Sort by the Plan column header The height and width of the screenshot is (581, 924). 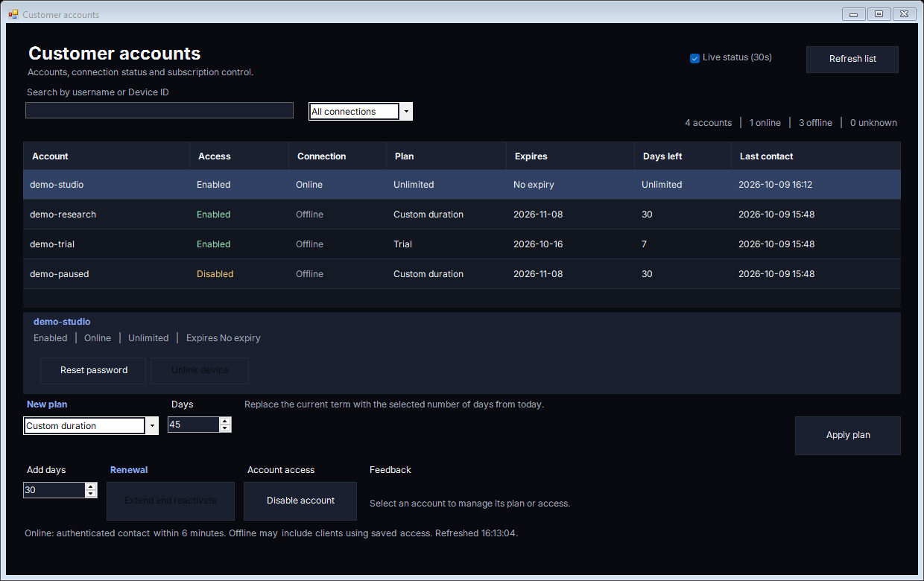point(446,156)
